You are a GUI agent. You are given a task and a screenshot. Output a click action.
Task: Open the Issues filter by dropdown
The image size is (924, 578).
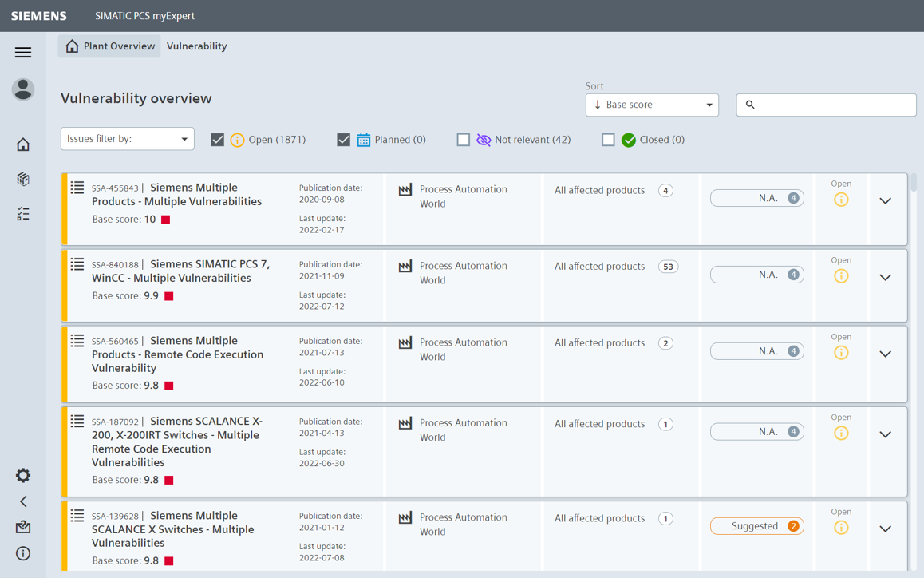(x=127, y=138)
